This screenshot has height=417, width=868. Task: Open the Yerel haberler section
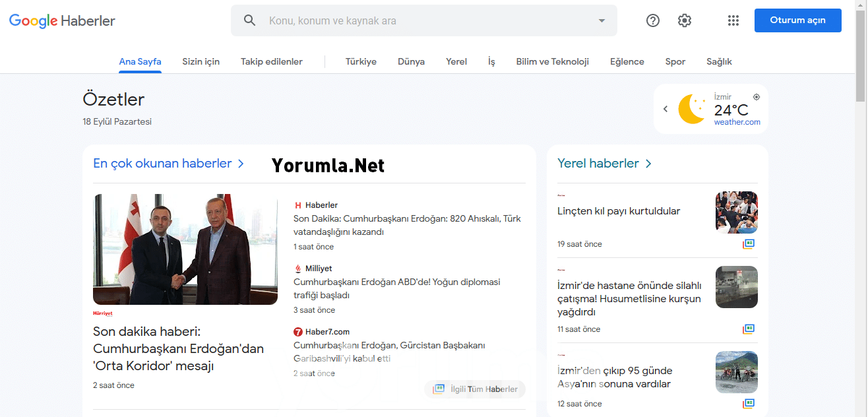605,163
